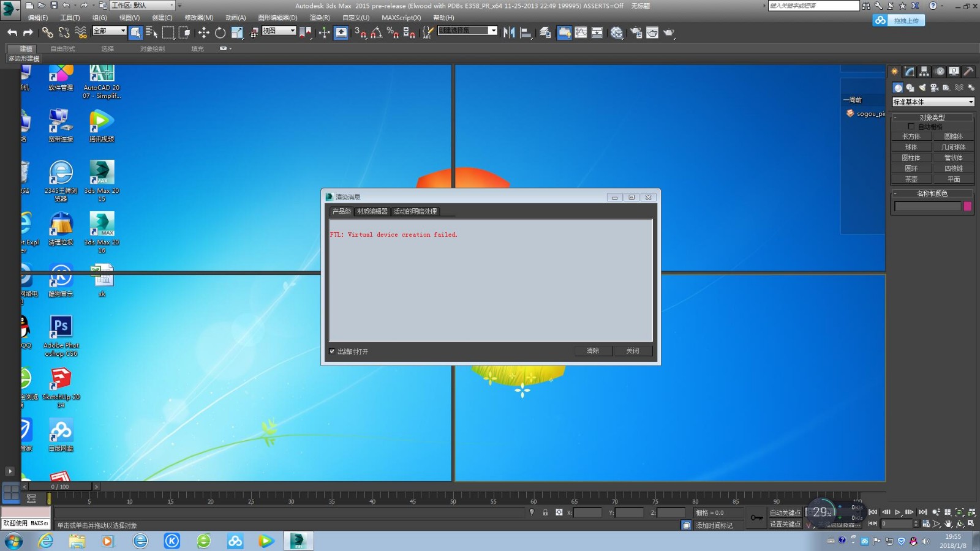
Task: Select the Shapes category icon
Action: [x=910, y=88]
